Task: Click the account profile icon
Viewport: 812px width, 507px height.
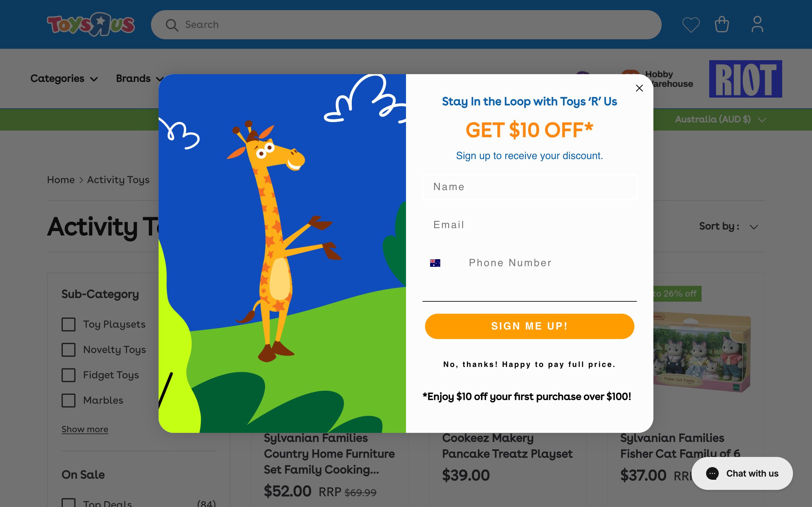Action: click(757, 24)
